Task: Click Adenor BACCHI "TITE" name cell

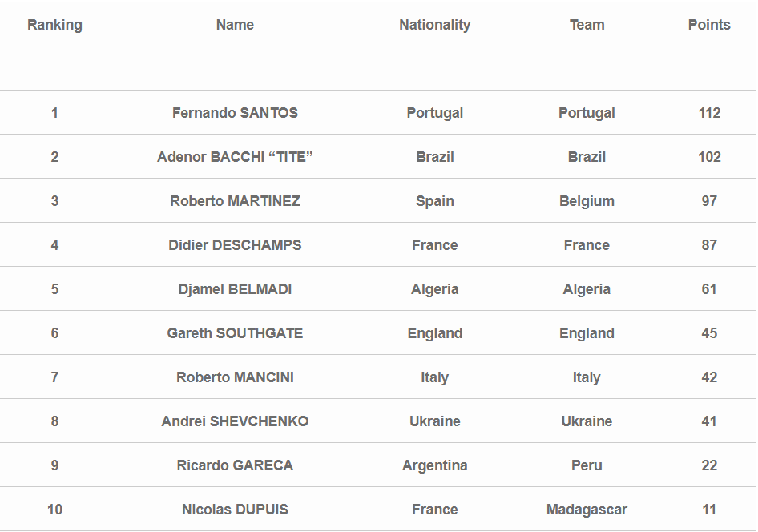Action: [x=235, y=157]
